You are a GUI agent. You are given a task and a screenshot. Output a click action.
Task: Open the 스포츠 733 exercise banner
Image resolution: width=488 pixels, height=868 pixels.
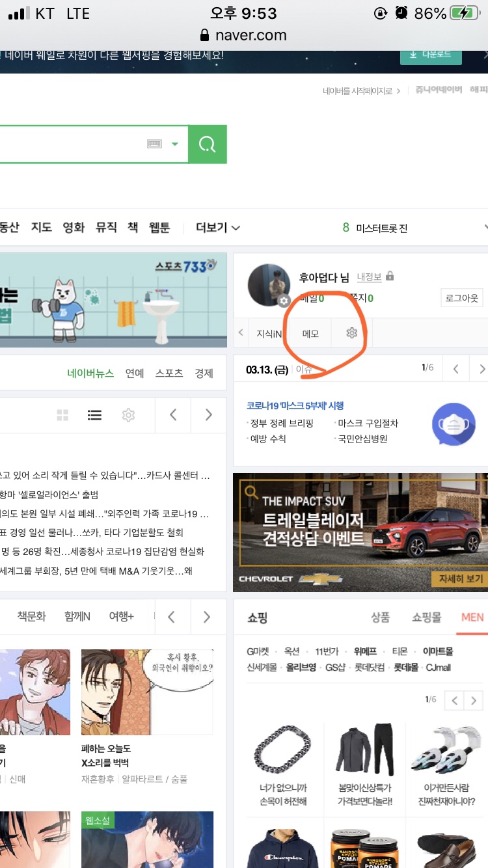[x=113, y=300]
